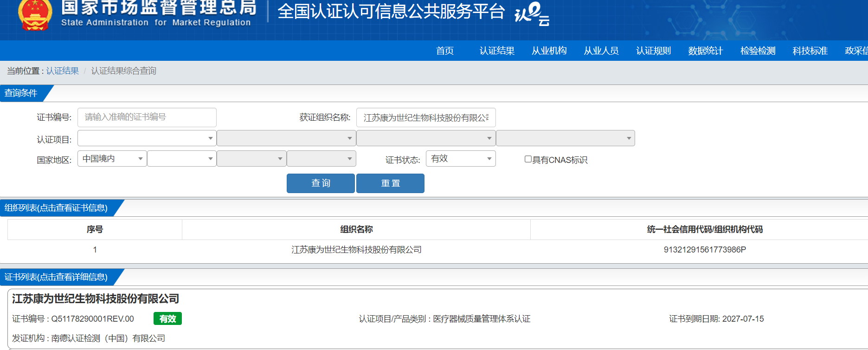Screen dimensions: 868x350
Task: Click the 获证组织名称 input field
Action: click(x=426, y=117)
